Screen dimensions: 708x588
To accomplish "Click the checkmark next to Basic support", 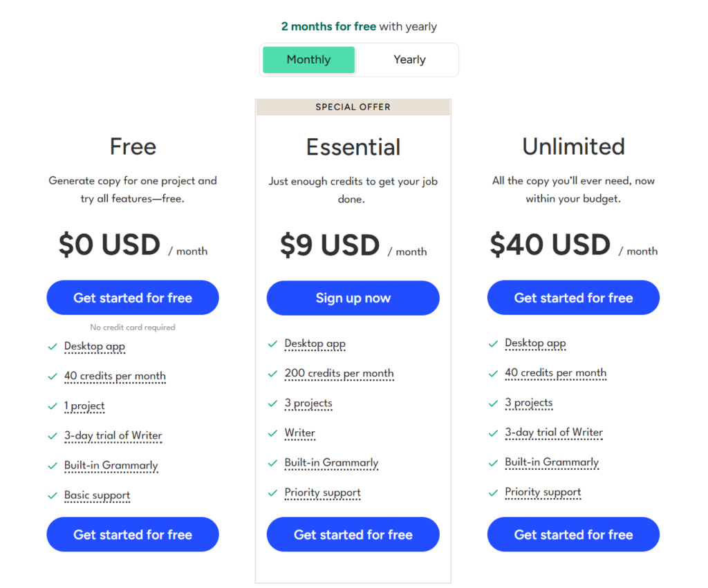I will [53, 495].
